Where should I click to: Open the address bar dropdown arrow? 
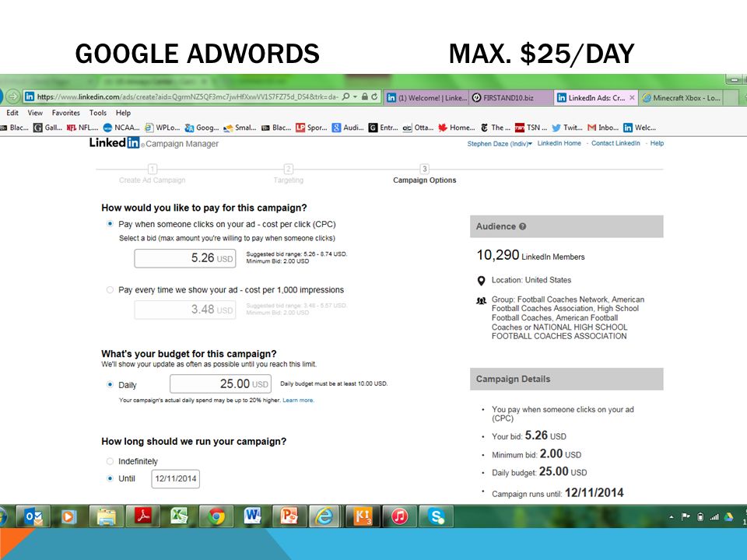click(355, 96)
